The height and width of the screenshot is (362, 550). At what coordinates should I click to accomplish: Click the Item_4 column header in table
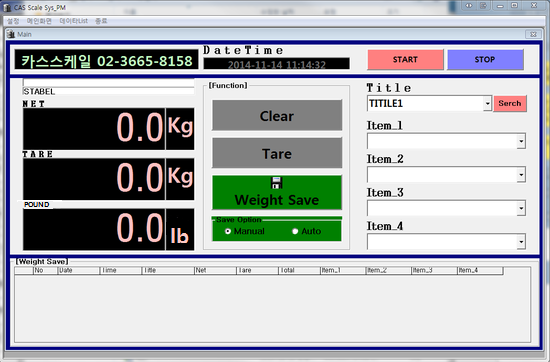pyautogui.click(x=480, y=270)
